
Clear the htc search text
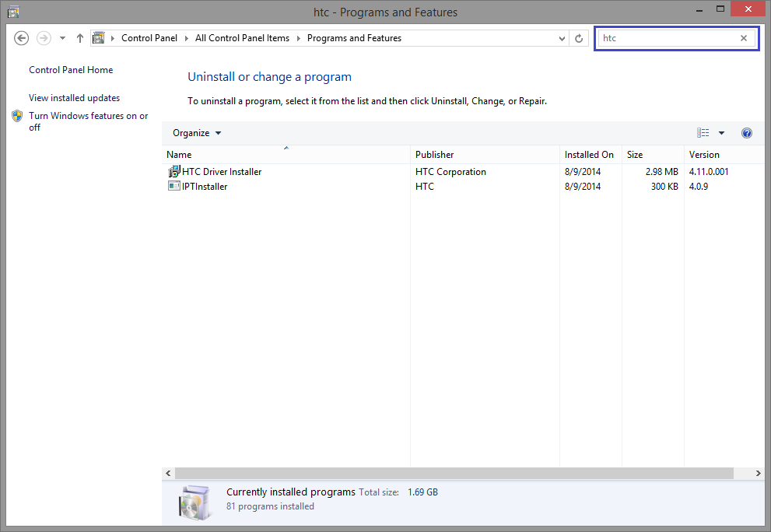744,38
